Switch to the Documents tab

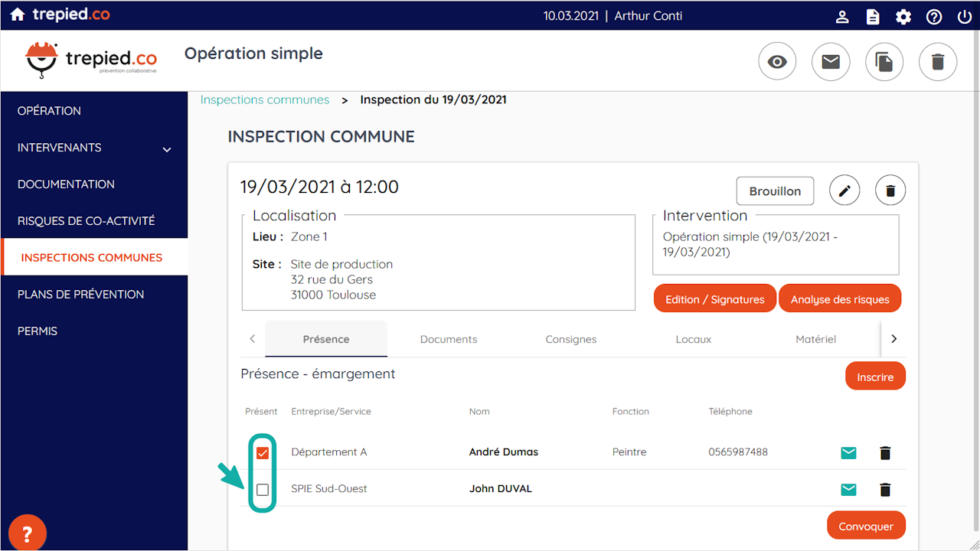click(x=449, y=339)
